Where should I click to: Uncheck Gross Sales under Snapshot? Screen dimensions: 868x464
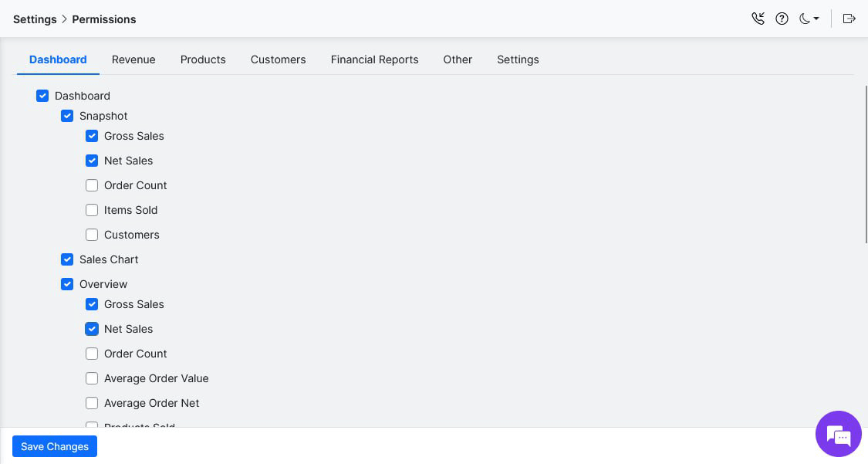click(x=92, y=136)
